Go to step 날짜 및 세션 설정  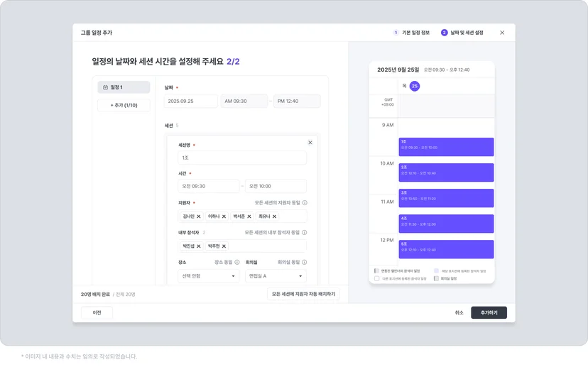pyautogui.click(x=467, y=33)
